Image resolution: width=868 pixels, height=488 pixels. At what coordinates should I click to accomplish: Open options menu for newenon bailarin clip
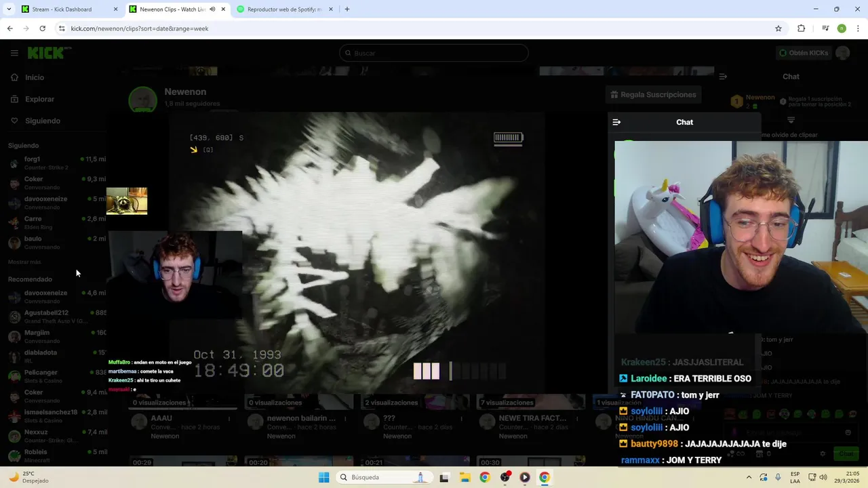pyautogui.click(x=345, y=419)
